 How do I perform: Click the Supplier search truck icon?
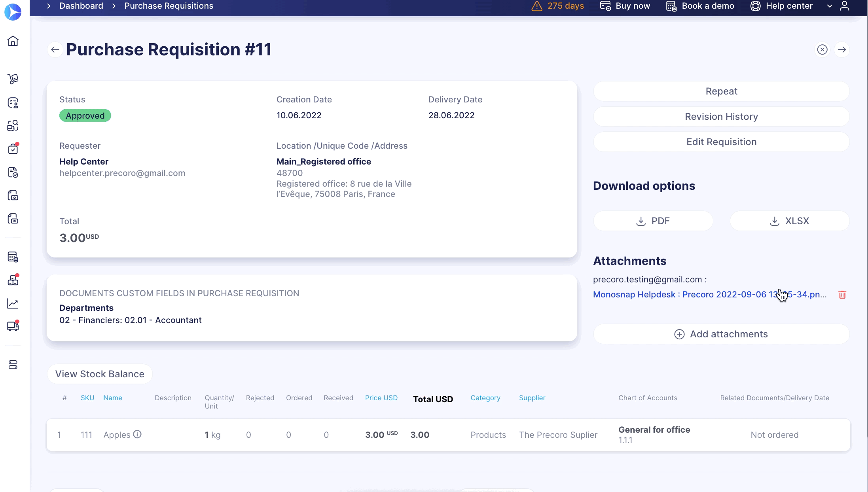13,125
